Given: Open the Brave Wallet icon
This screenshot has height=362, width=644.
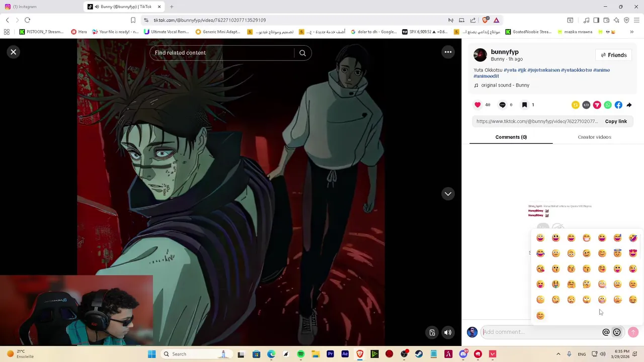Looking at the screenshot, I should tap(606, 20).
